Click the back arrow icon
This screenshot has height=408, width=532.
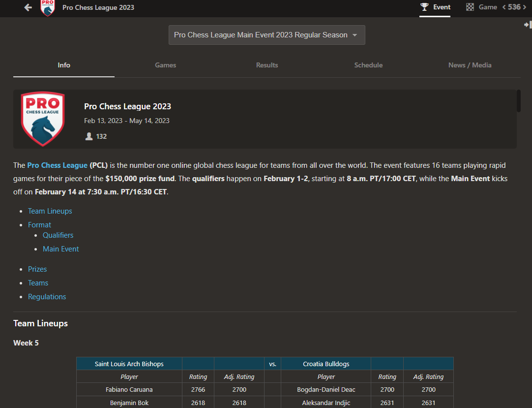click(x=28, y=7)
